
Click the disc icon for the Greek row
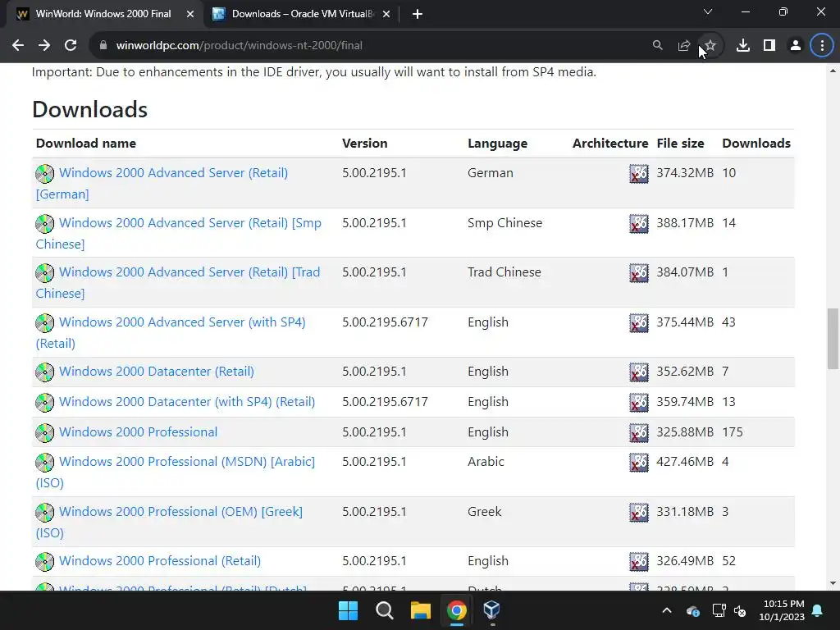coord(44,512)
